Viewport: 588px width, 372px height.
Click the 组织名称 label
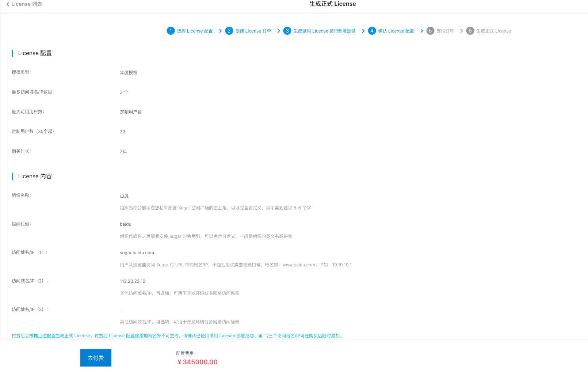pyautogui.click(x=21, y=196)
